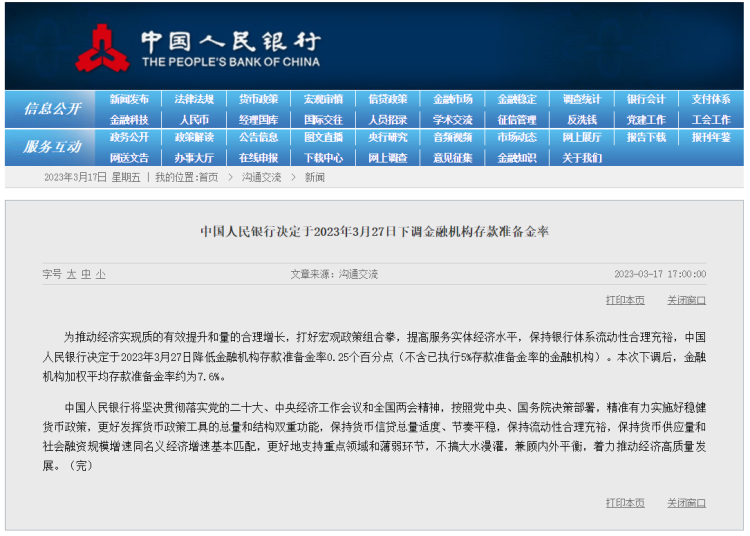Click the timestamp 2023-03-17 17:00:00
This screenshot has width=750, height=536.
tap(660, 274)
